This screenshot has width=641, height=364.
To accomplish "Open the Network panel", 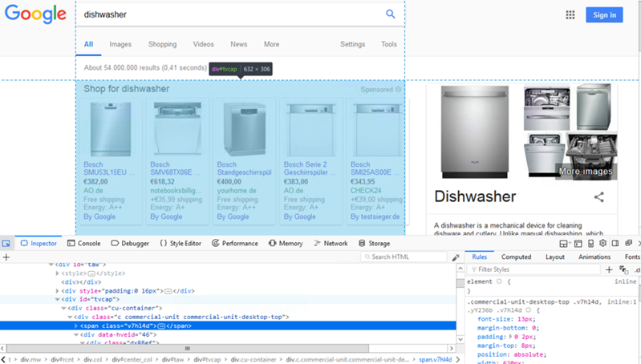I will pyautogui.click(x=331, y=244).
